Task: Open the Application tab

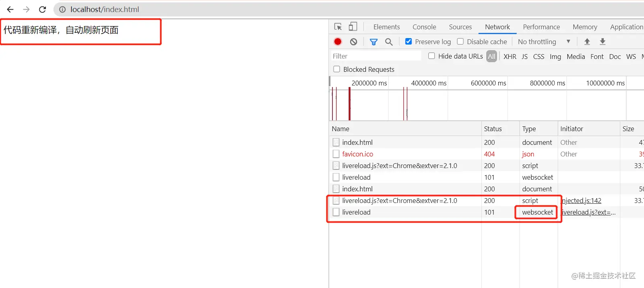Action: (x=626, y=27)
